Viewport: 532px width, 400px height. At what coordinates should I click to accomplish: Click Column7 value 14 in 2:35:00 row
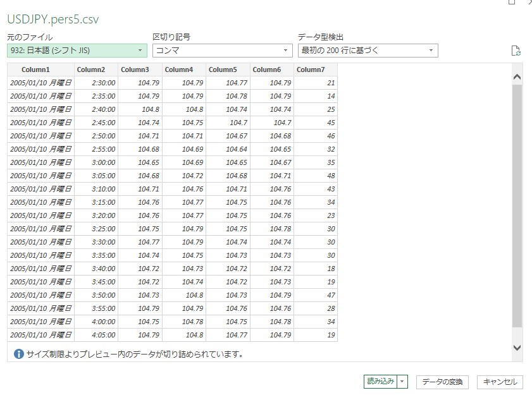coord(316,96)
